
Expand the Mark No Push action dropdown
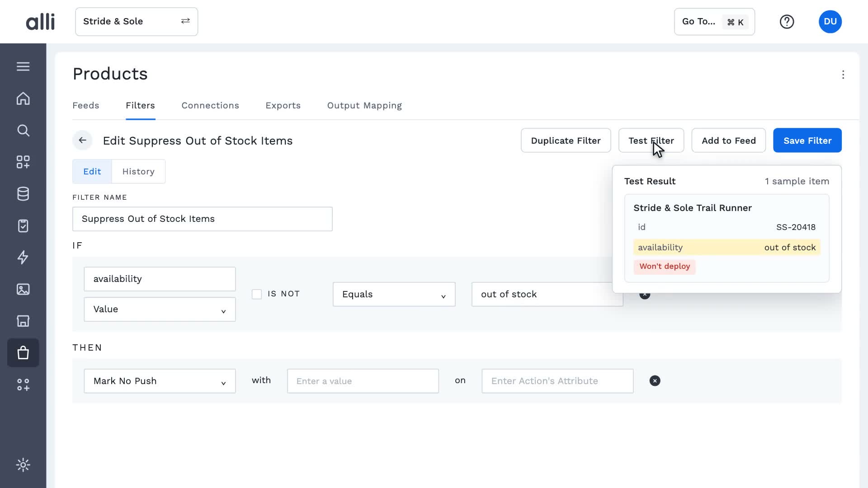160,381
